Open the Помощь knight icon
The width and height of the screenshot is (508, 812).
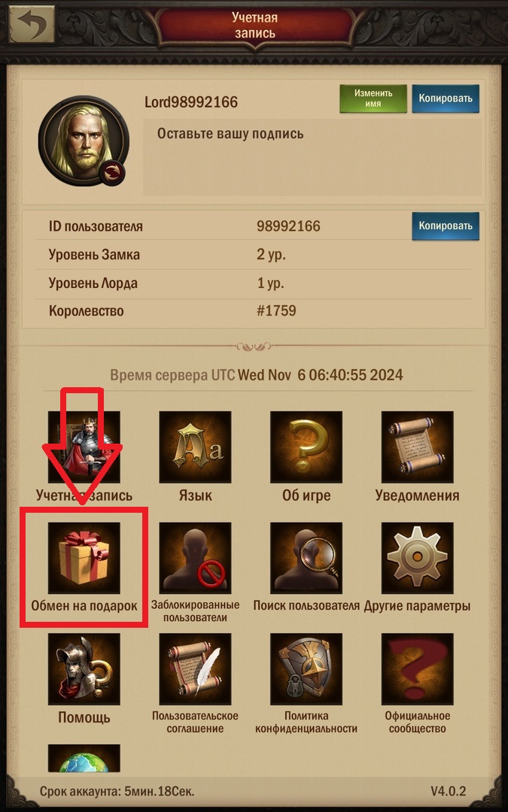point(84,668)
